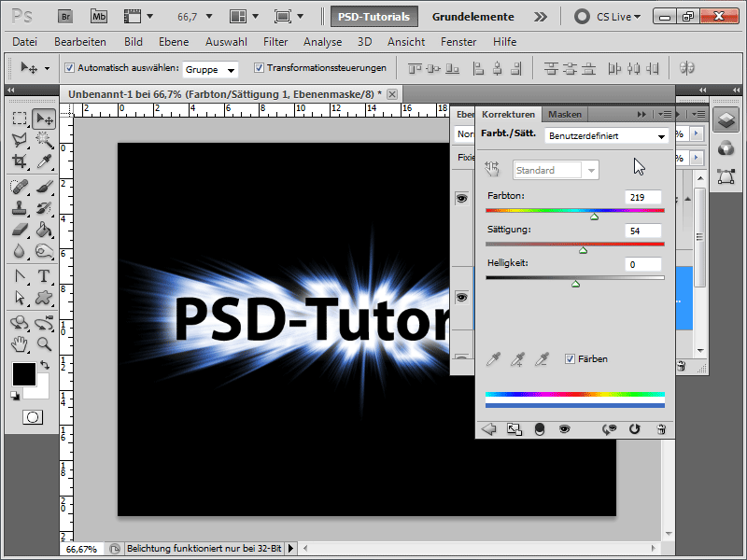
Task: Open the Layers panel icon in dock
Action: click(726, 119)
